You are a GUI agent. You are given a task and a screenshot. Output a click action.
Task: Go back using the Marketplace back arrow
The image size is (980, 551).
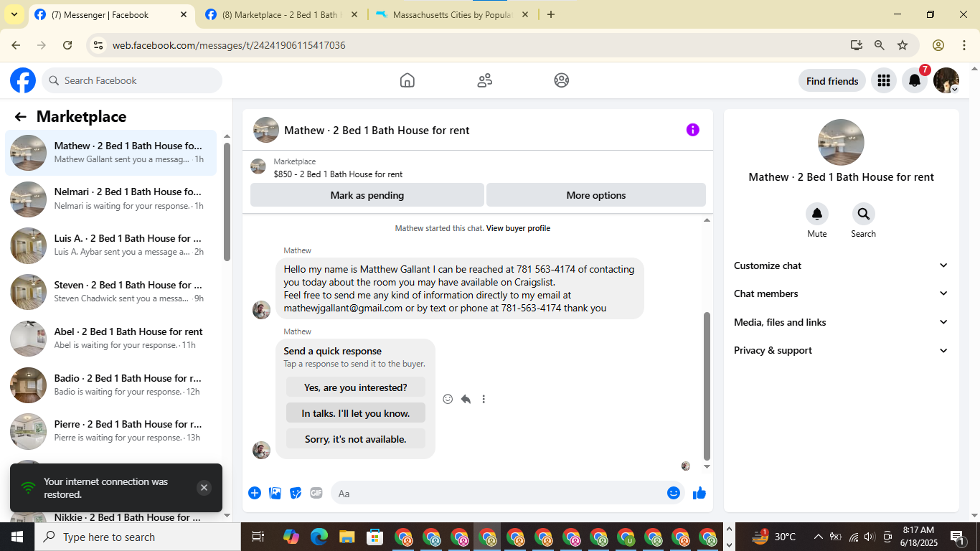(x=20, y=117)
